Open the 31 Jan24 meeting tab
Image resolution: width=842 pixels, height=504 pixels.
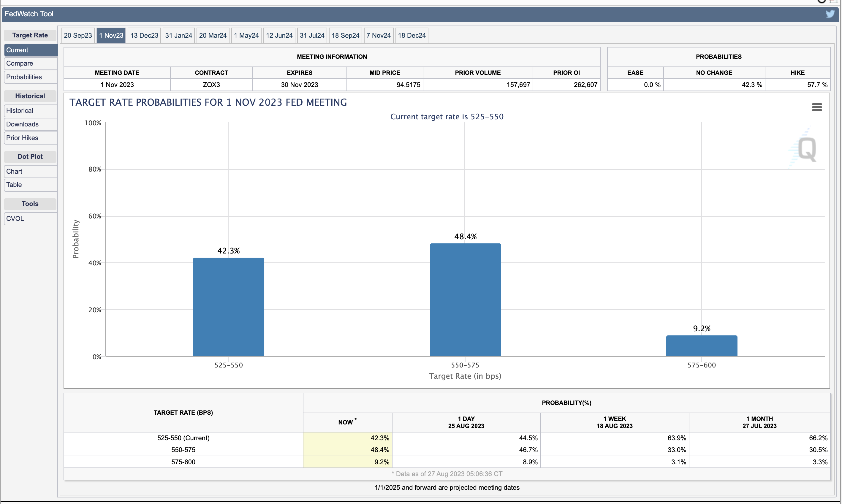point(178,35)
